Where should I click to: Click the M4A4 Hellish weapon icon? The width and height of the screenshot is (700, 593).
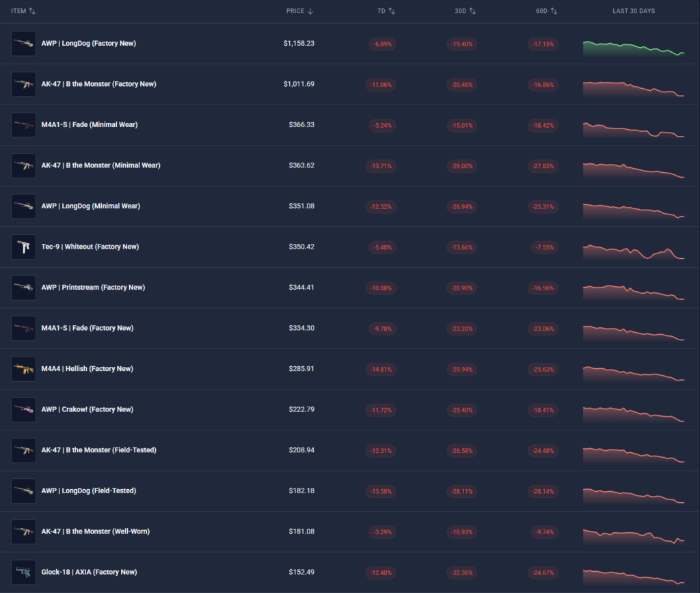[23, 369]
